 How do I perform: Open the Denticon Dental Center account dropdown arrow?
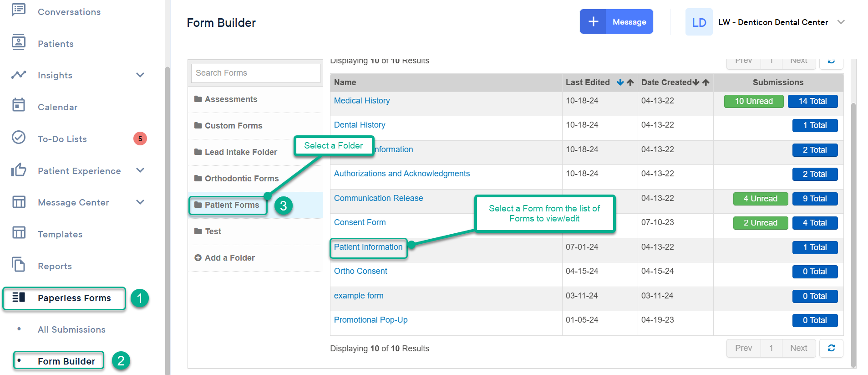[841, 22]
